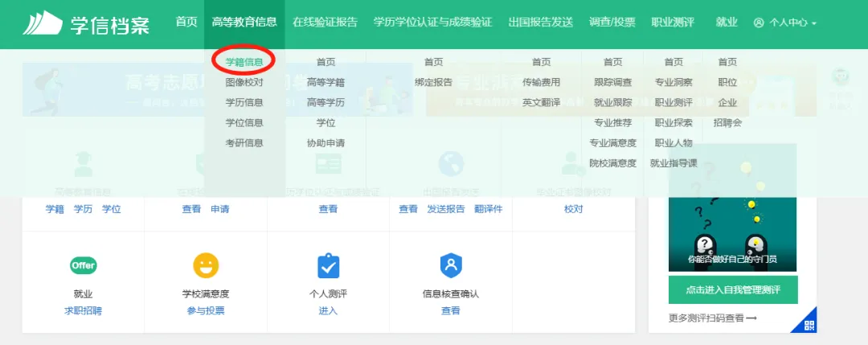Choose 首页 above 绑定报告

coord(433,62)
